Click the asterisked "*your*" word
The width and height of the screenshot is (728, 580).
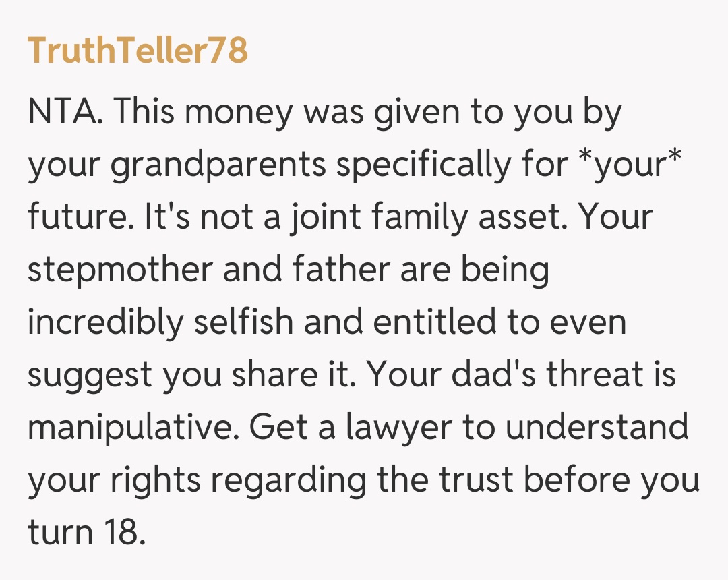(x=628, y=165)
